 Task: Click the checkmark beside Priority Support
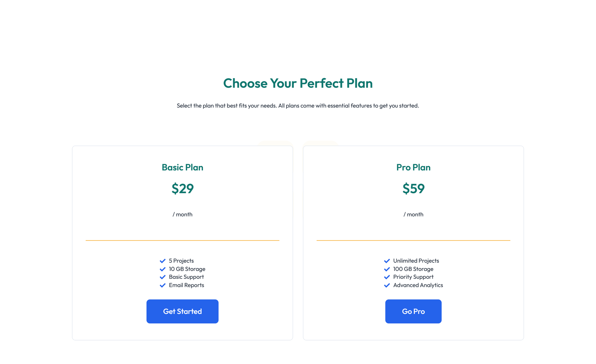(387, 277)
